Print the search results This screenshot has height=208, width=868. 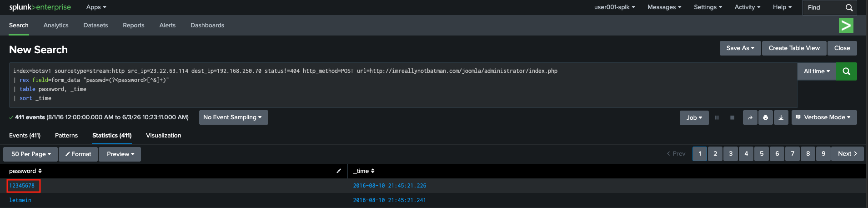pyautogui.click(x=766, y=117)
